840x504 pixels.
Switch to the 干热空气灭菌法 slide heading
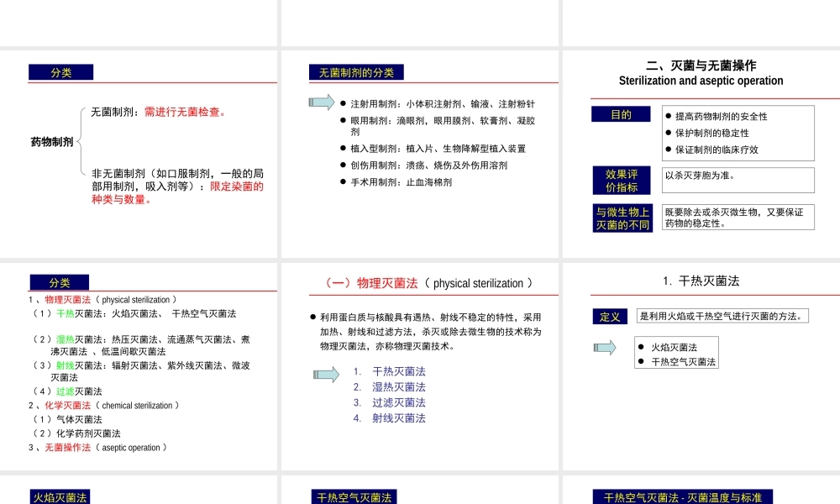tap(354, 497)
